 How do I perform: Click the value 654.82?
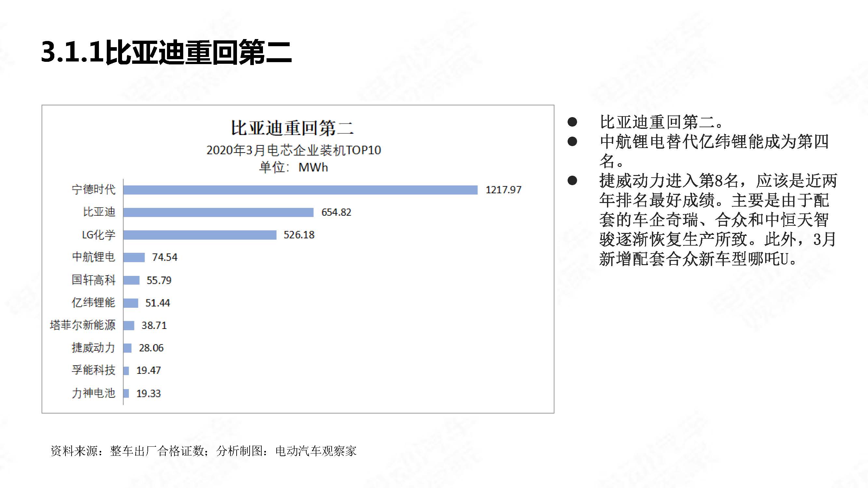336,212
